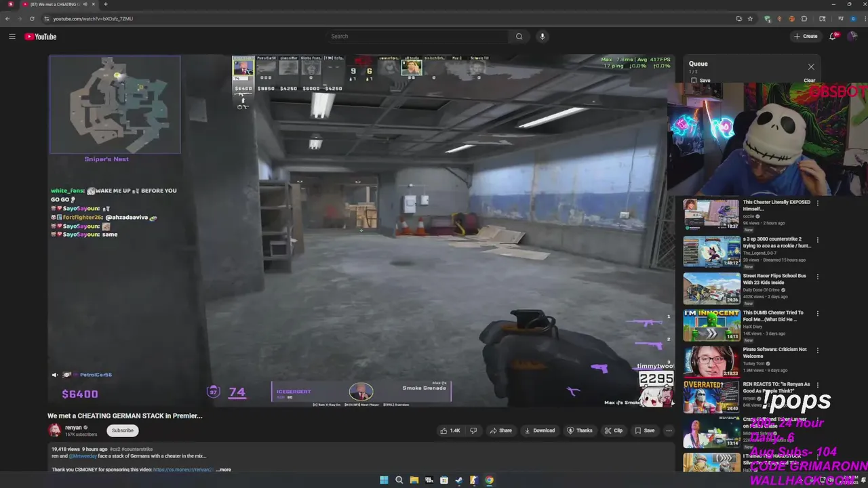This screenshot has width=868, height=488.
Task: Create a Clip of the video
Action: click(x=614, y=430)
